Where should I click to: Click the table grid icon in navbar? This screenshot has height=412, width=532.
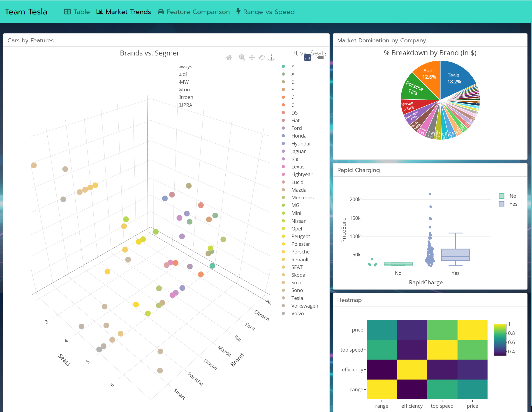[67, 12]
